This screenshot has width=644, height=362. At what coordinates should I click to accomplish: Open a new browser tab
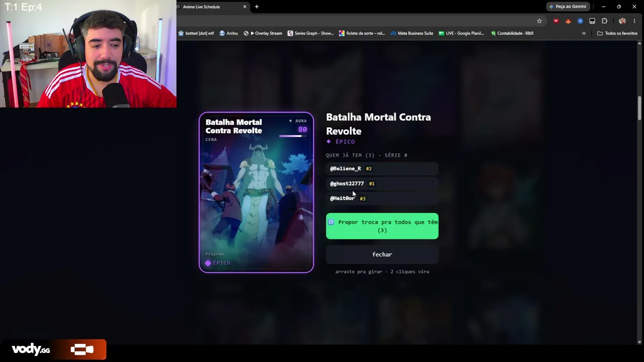pyautogui.click(x=257, y=7)
